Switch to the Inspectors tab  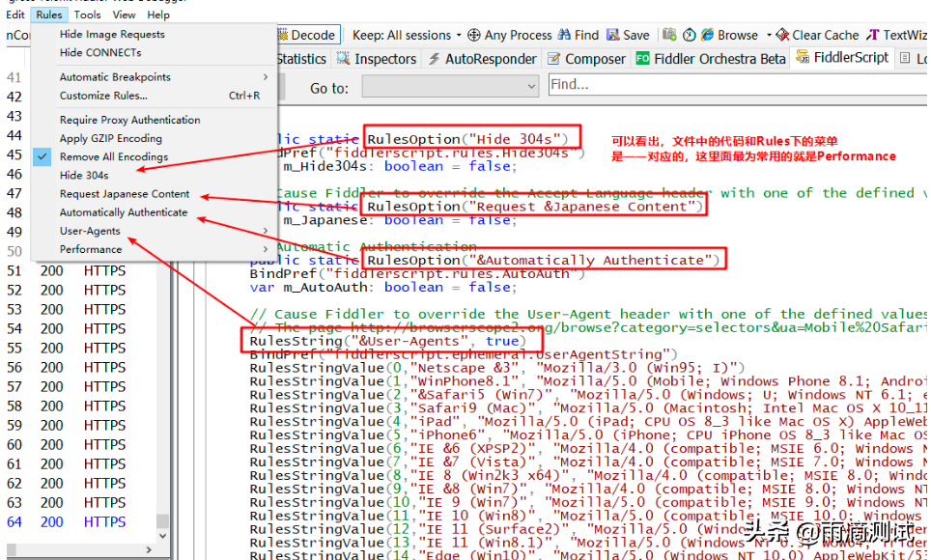(377, 59)
